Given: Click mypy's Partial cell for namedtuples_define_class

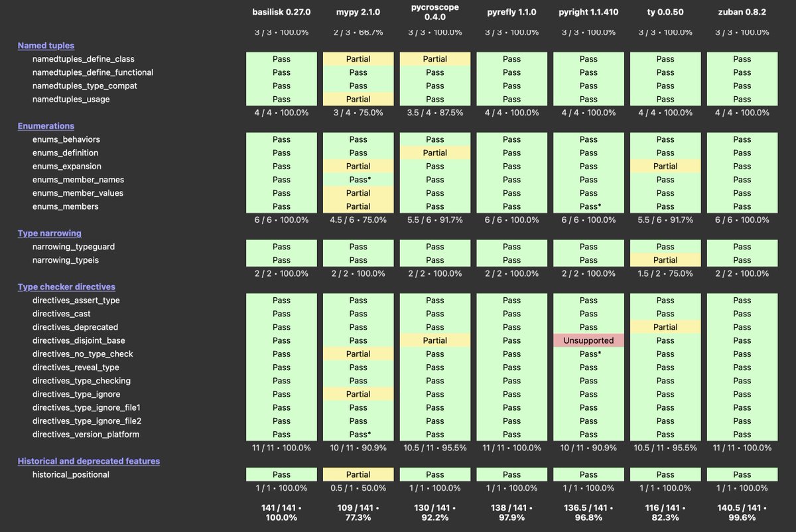Looking at the screenshot, I should 358,59.
